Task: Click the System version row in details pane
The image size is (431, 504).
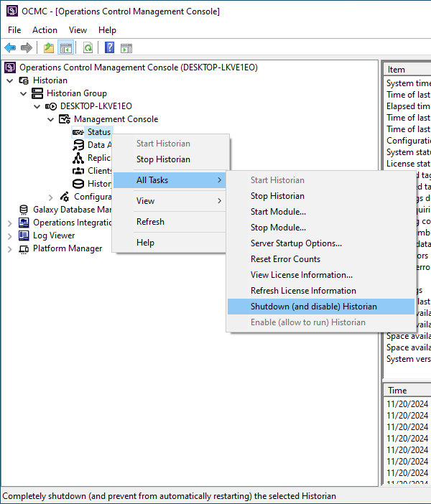Action: click(408, 359)
